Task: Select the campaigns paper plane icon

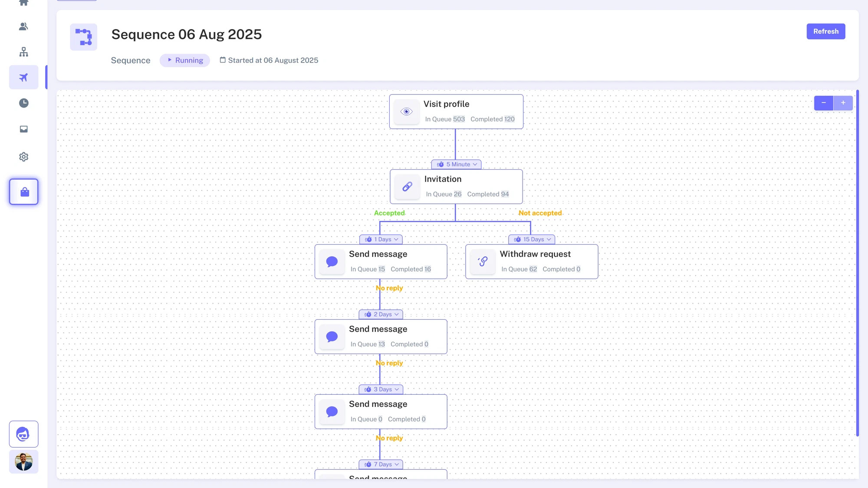Action: click(23, 77)
